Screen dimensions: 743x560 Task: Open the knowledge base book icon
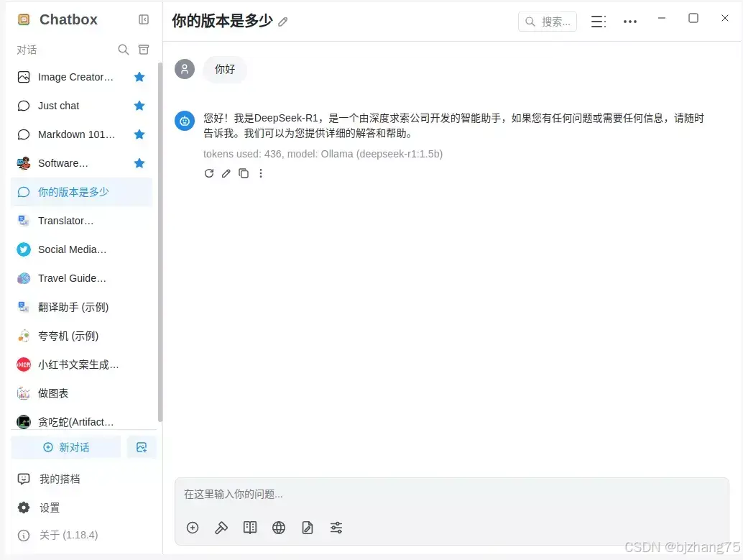(x=250, y=528)
